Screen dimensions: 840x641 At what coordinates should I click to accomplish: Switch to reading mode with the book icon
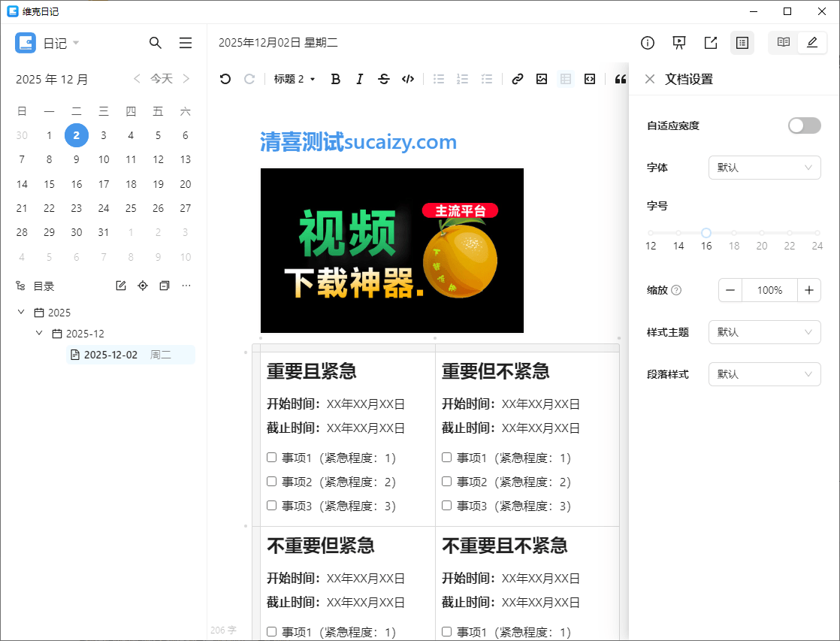point(782,43)
